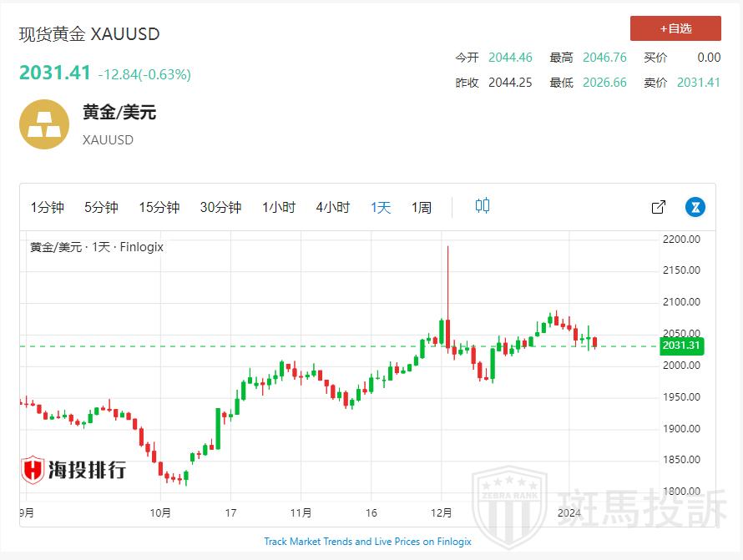This screenshot has height=560, width=743.
Task: Switch to the 1分钟 timeframe
Action: [x=48, y=208]
